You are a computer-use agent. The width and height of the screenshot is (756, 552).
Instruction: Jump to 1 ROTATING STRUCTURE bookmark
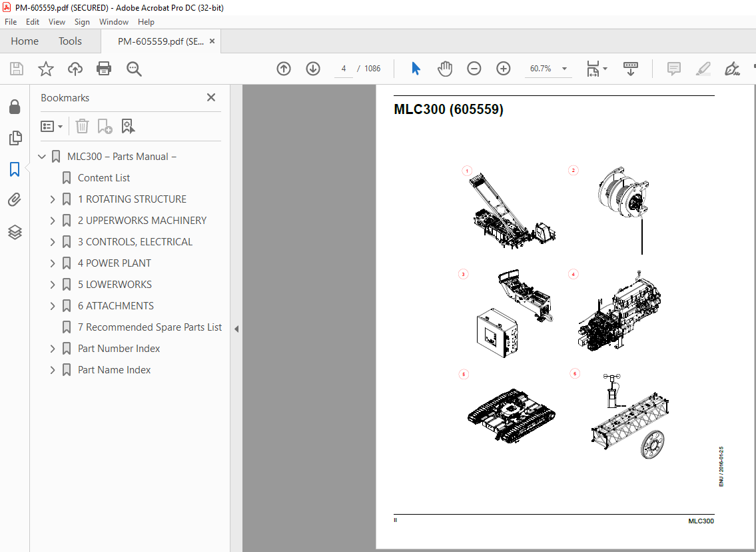[132, 199]
